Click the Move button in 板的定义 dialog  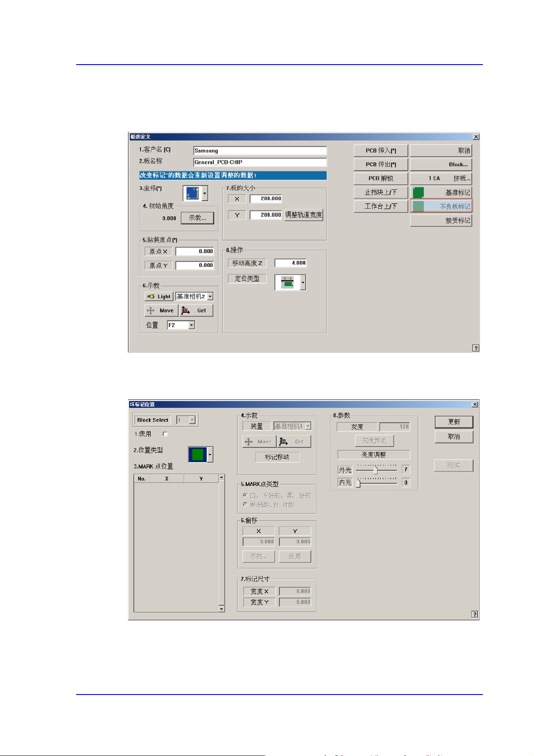pyautogui.click(x=161, y=310)
